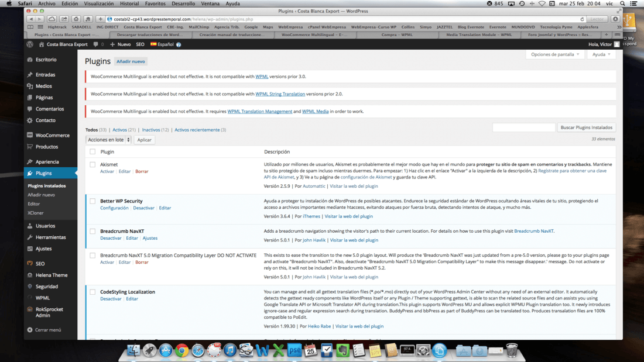Open Editor submenu under Plugins
This screenshot has height=362, width=644.
tap(34, 204)
